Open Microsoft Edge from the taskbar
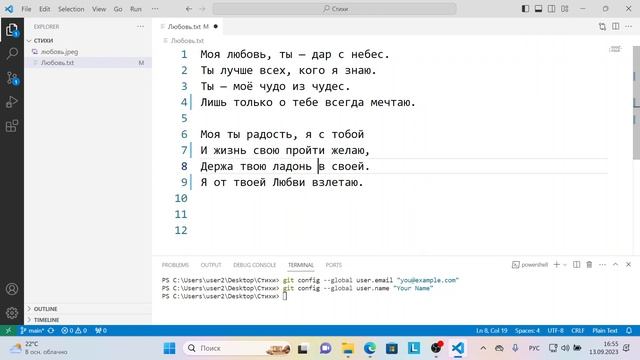 [370, 348]
